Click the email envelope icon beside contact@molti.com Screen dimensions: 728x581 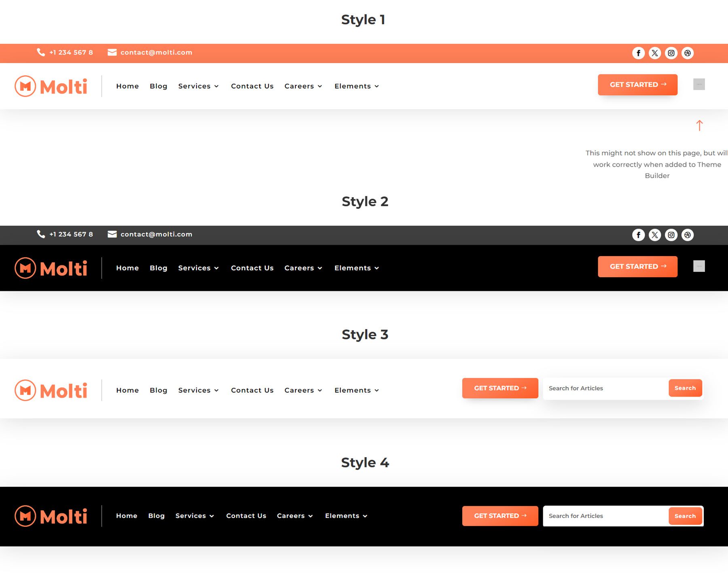112,52
